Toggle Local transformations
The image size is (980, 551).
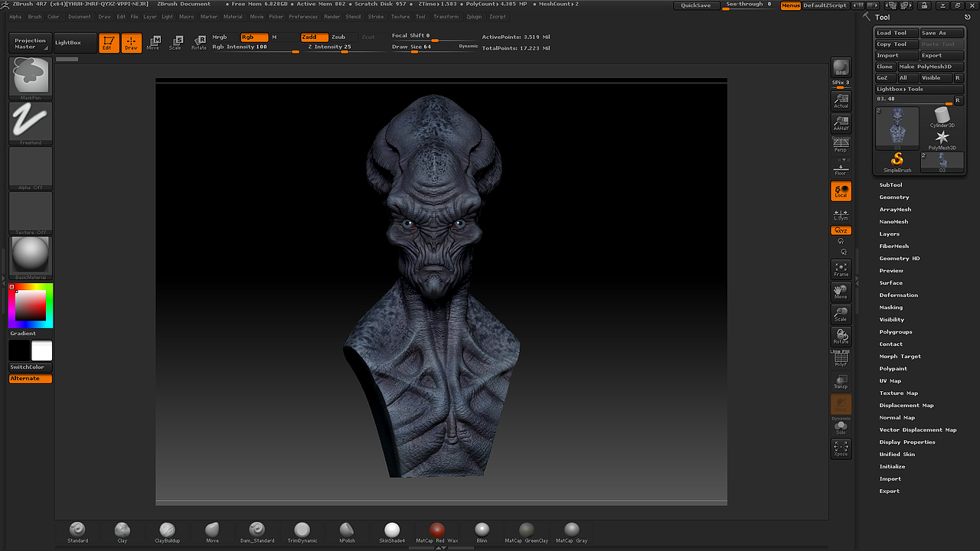841,191
